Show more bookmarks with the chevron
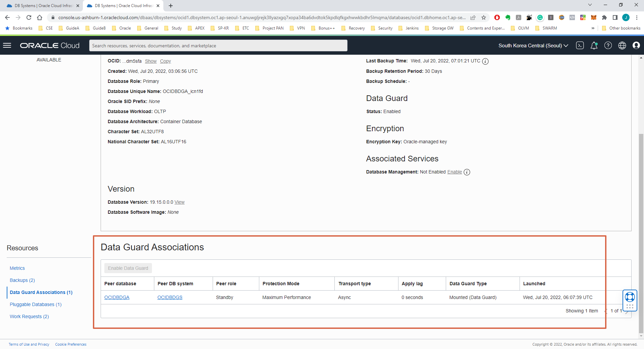Screen dimensions: 644x349 (593, 28)
